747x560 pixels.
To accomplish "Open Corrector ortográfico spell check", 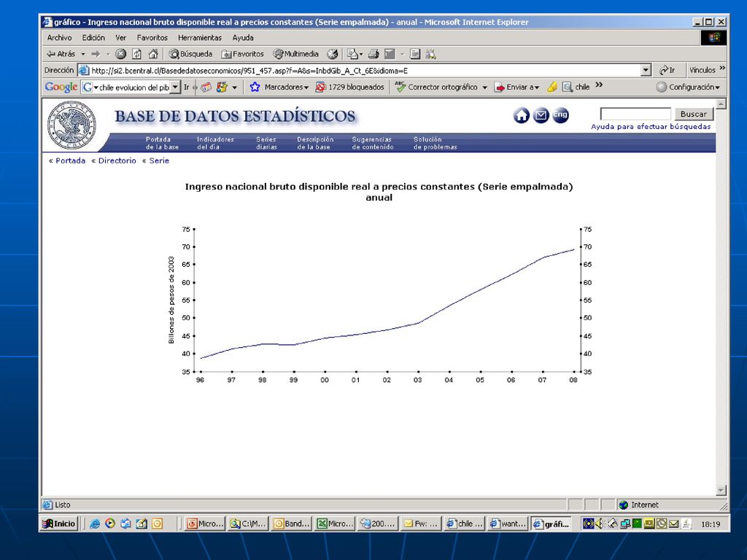I will click(436, 87).
